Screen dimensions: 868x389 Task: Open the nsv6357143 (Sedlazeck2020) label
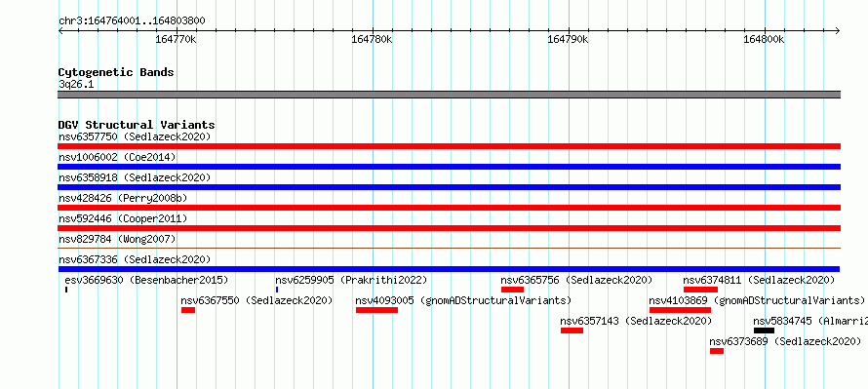tap(636, 321)
